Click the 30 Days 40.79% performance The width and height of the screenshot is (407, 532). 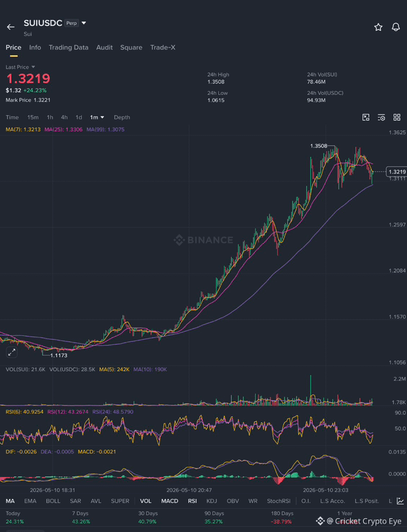[148, 518]
